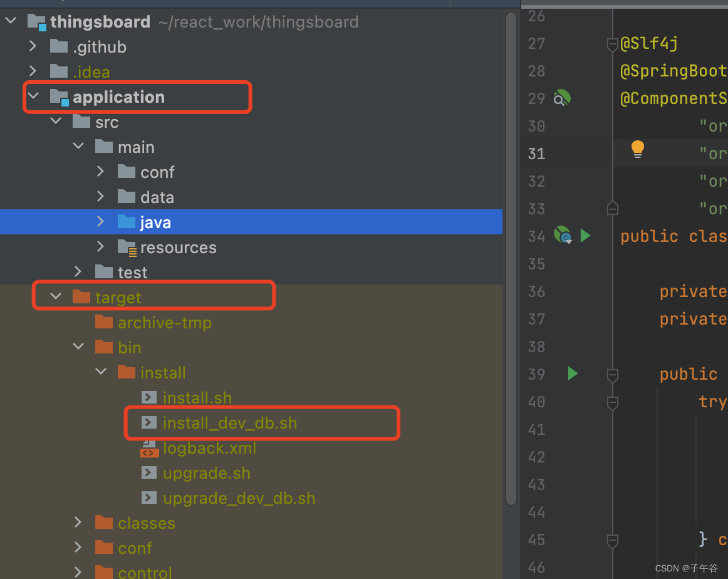Click the @Slf4j annotation in editor
728x579 pixels.
click(648, 43)
